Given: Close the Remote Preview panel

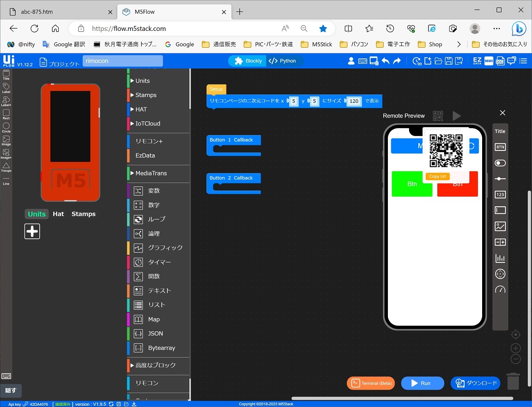Looking at the screenshot, I should coord(502,113).
